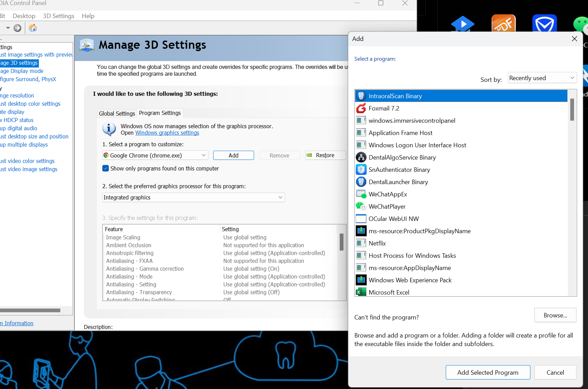Open the Google Chrome program dropdown
The width and height of the screenshot is (588, 389).
[155, 155]
